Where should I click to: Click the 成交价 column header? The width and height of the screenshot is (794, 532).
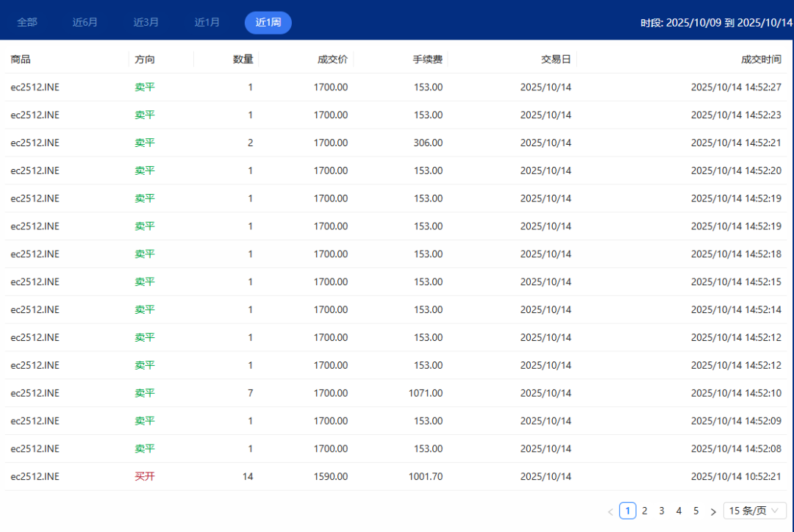tap(333, 60)
